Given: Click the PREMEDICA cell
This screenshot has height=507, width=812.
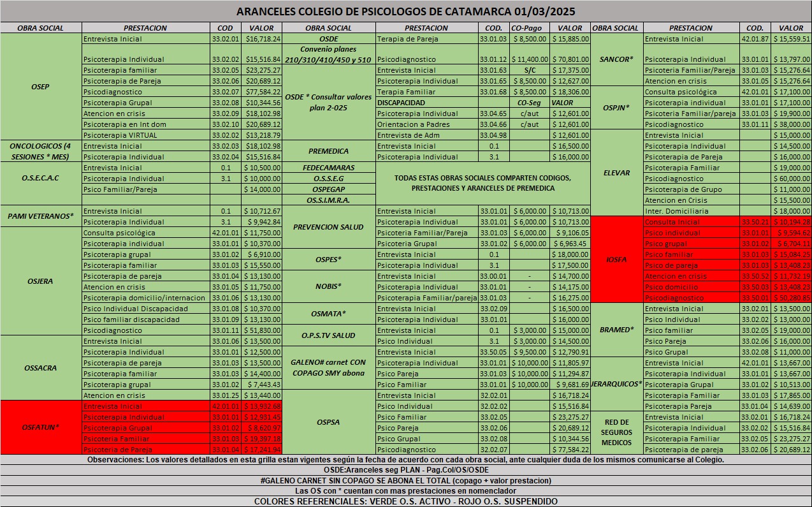Looking at the screenshot, I should (x=328, y=152).
